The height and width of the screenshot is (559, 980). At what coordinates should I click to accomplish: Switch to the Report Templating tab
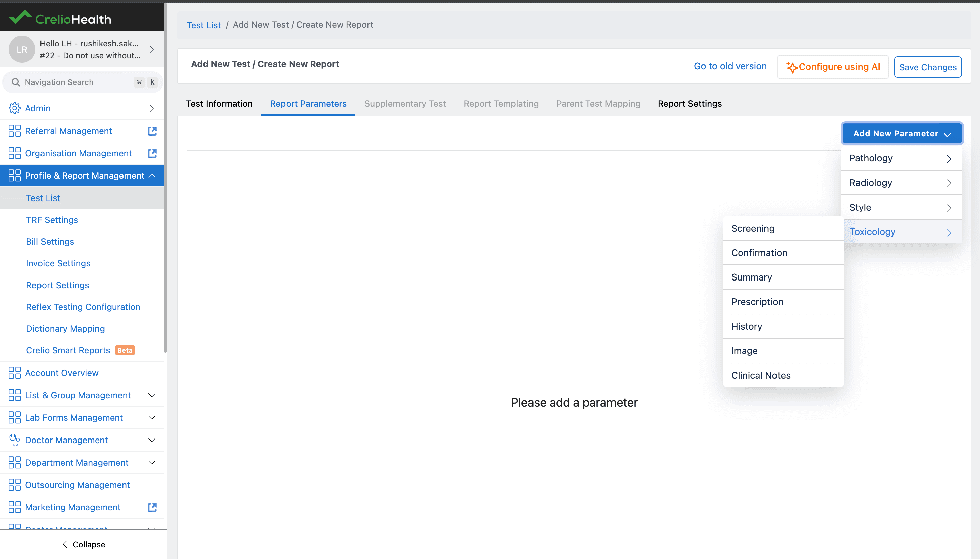click(x=501, y=104)
